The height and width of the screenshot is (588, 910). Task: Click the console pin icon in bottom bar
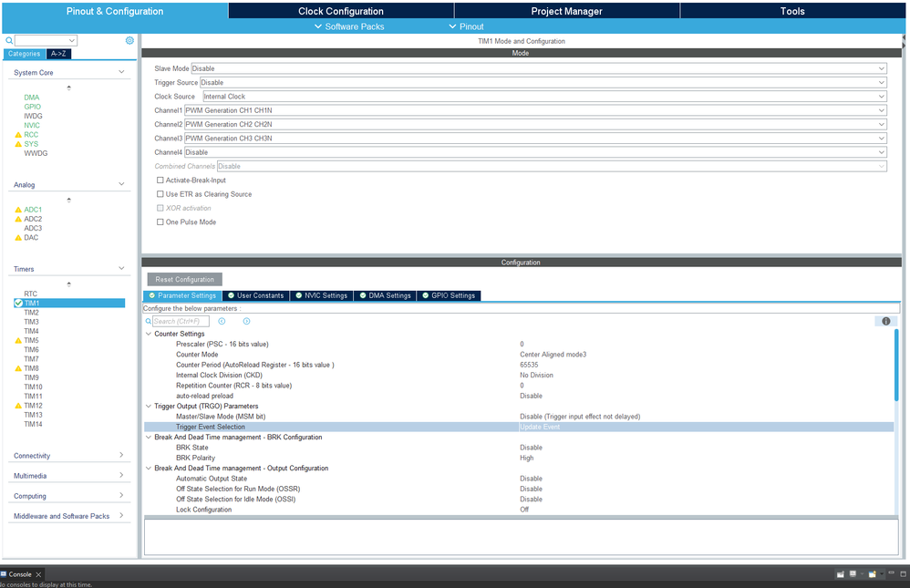tap(840, 574)
